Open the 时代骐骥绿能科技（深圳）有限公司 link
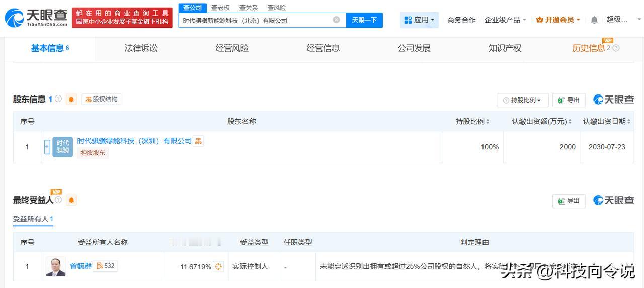Image resolution: width=644 pixels, height=288 pixels. click(134, 141)
